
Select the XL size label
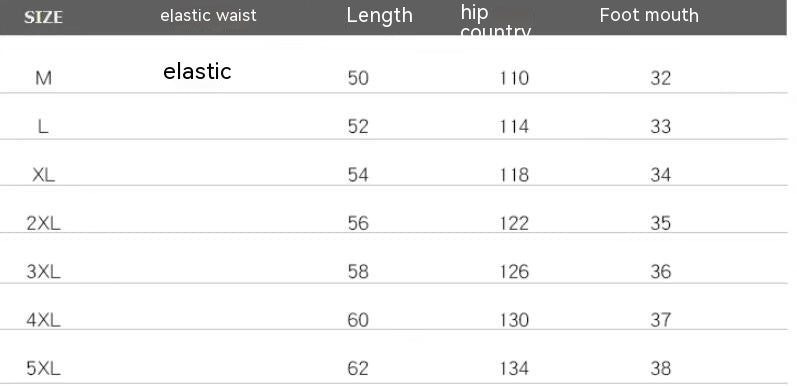click(43, 175)
